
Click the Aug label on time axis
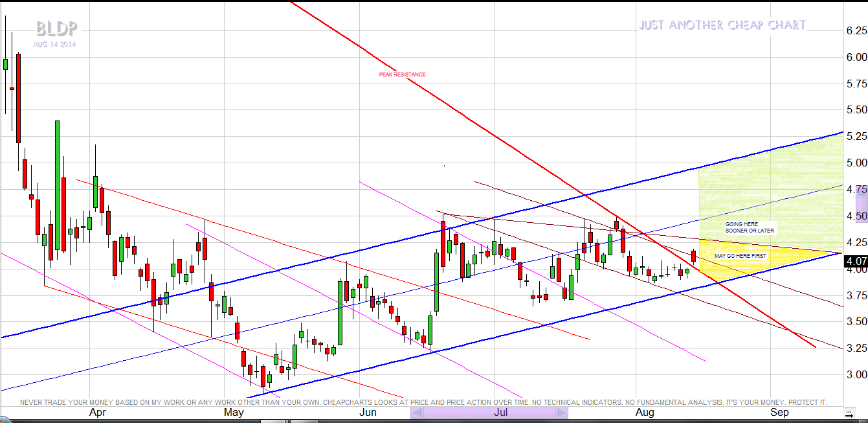point(645,412)
